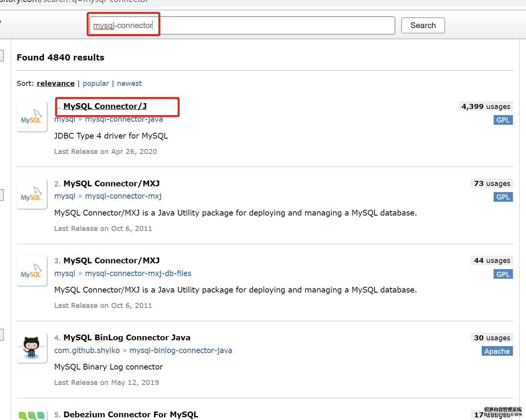Sort results by relevance
The height and width of the screenshot is (420, 526).
(x=55, y=84)
